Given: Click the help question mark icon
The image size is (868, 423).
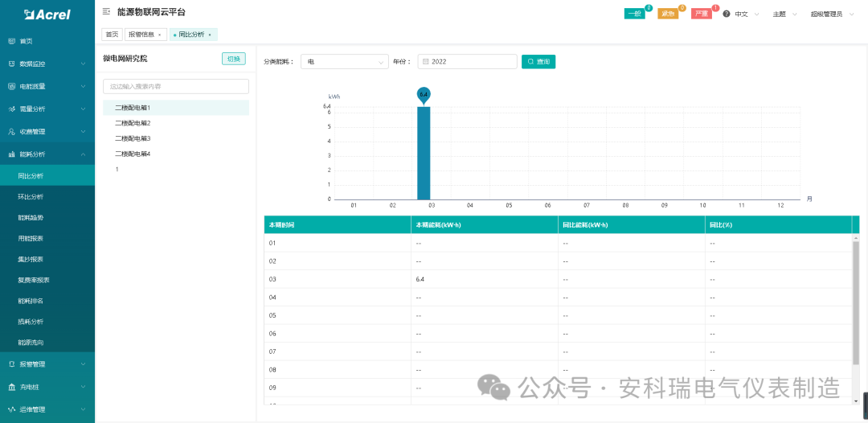Looking at the screenshot, I should click(727, 14).
